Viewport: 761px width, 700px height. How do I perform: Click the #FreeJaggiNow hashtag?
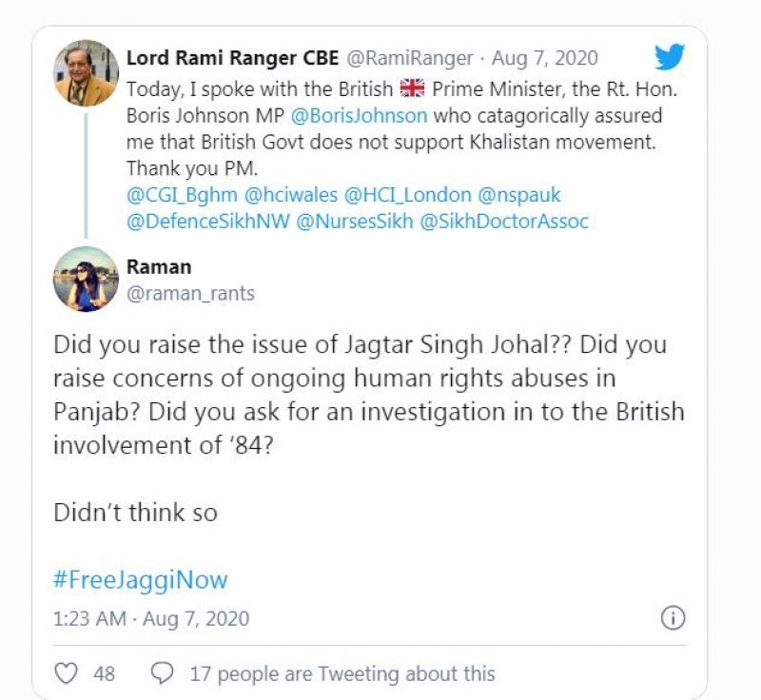(x=141, y=579)
